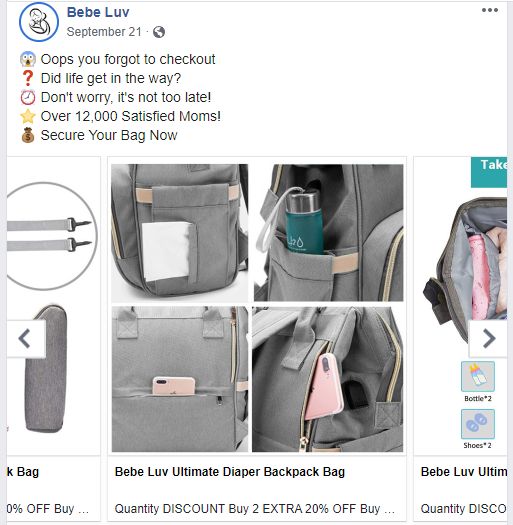Screen dimensions: 513x525
Task: View the side zipper phone pocket photo
Action: (327, 379)
